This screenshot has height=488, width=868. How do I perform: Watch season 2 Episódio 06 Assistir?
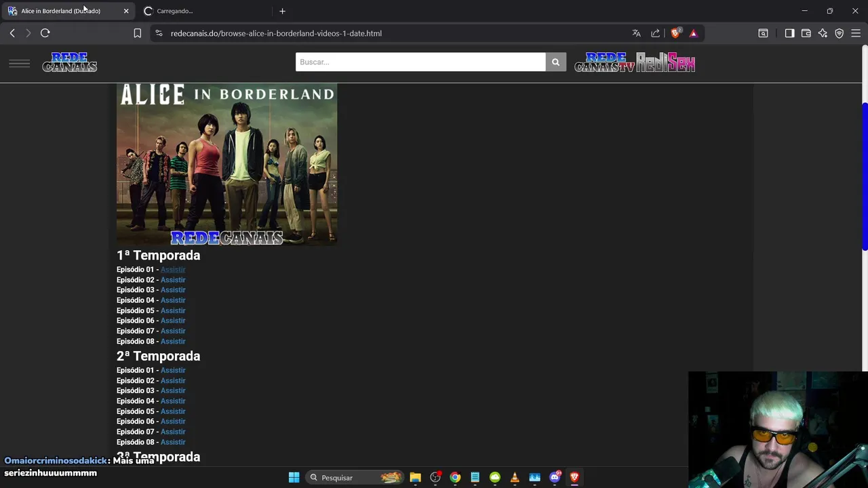[173, 422]
